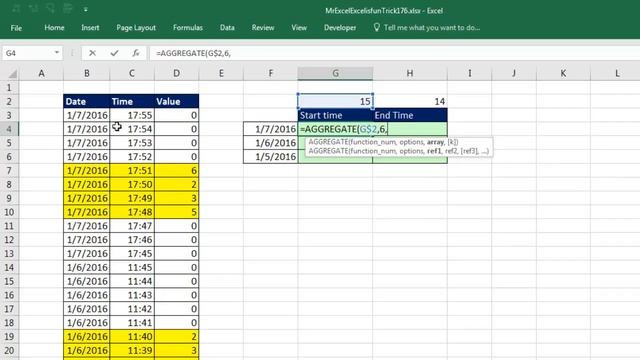Click the Tell me lightbulb icon

(x=376, y=27)
